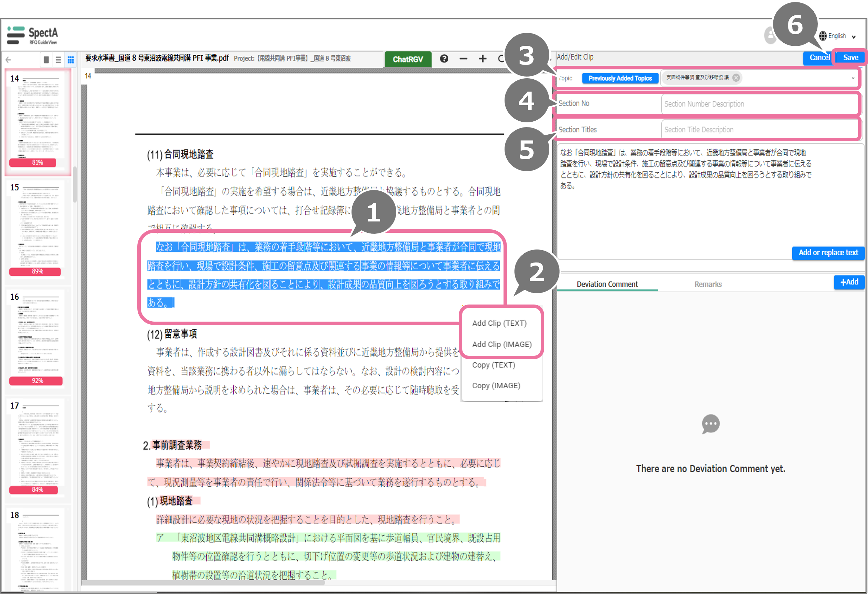Open page 16 thumbnail
The height and width of the screenshot is (594, 868).
pyautogui.click(x=37, y=336)
